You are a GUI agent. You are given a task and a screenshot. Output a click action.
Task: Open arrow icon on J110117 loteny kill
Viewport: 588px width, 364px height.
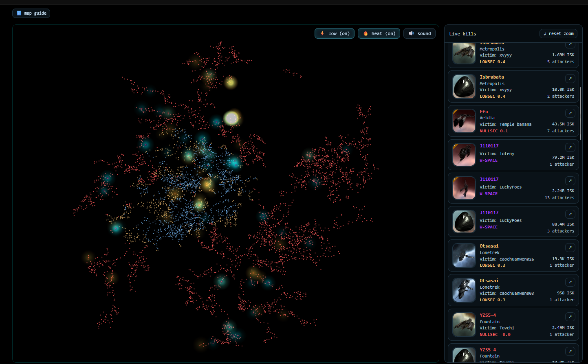570,147
